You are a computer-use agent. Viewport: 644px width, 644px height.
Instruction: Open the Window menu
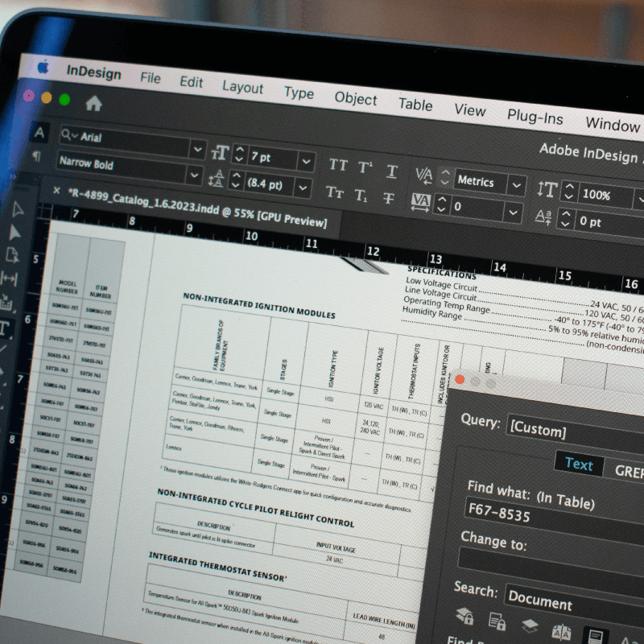click(613, 124)
